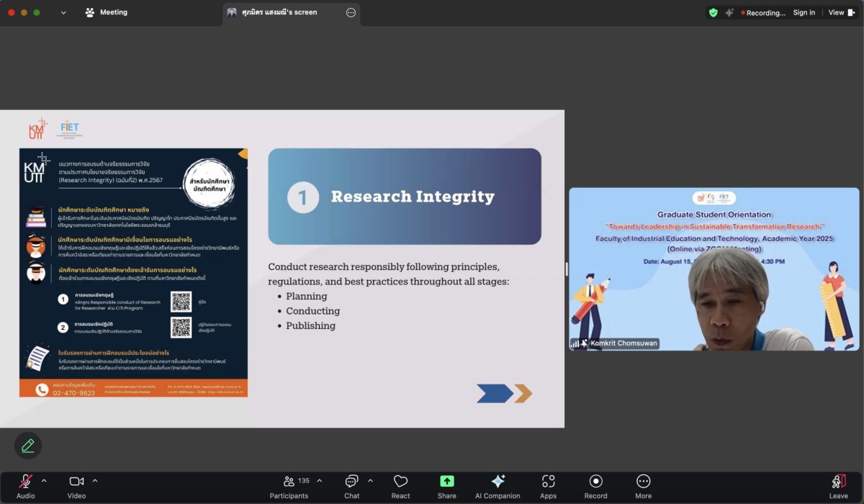
Task: Click the green encryption shield icon
Action: point(713,12)
